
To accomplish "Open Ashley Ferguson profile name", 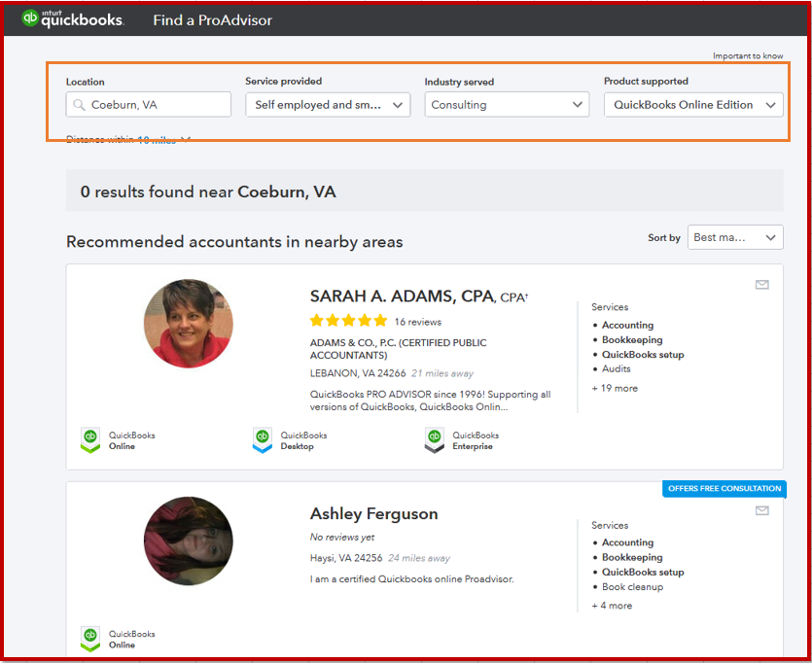I will (373, 514).
